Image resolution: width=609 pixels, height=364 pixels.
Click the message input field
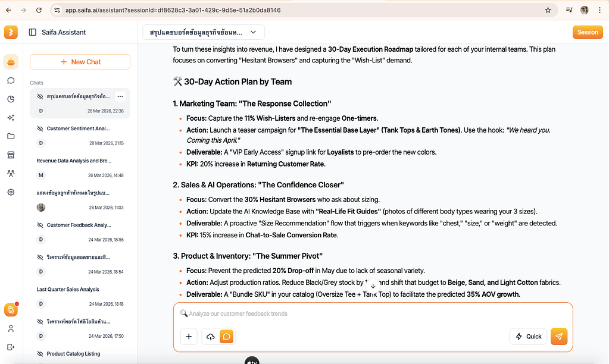click(x=373, y=313)
